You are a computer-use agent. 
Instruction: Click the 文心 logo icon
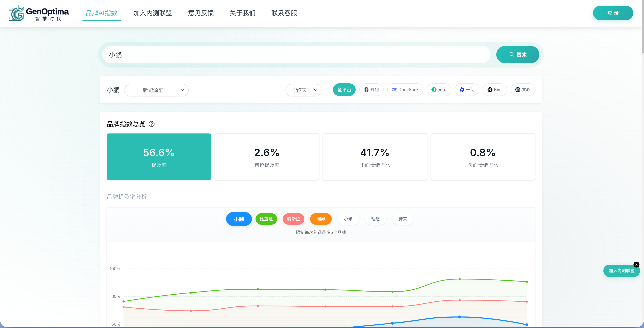(518, 90)
